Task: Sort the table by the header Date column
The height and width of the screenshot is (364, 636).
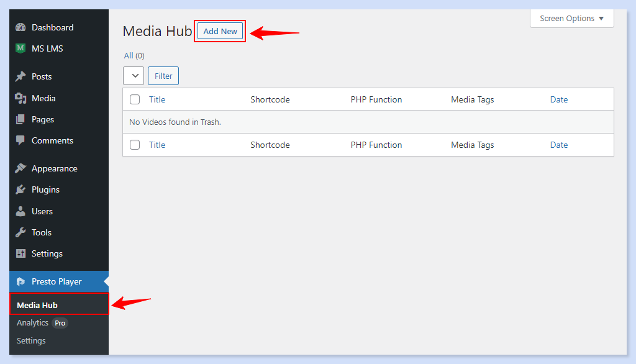Action: click(559, 99)
